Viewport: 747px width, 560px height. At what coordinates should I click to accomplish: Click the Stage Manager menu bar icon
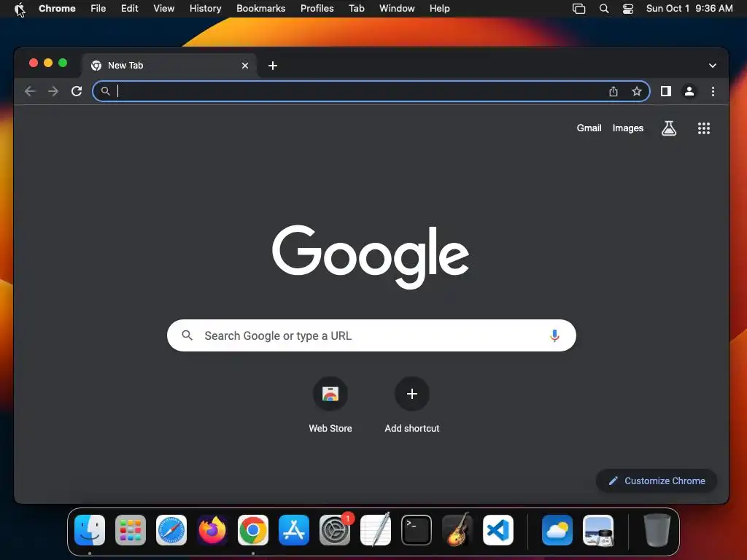pos(578,9)
